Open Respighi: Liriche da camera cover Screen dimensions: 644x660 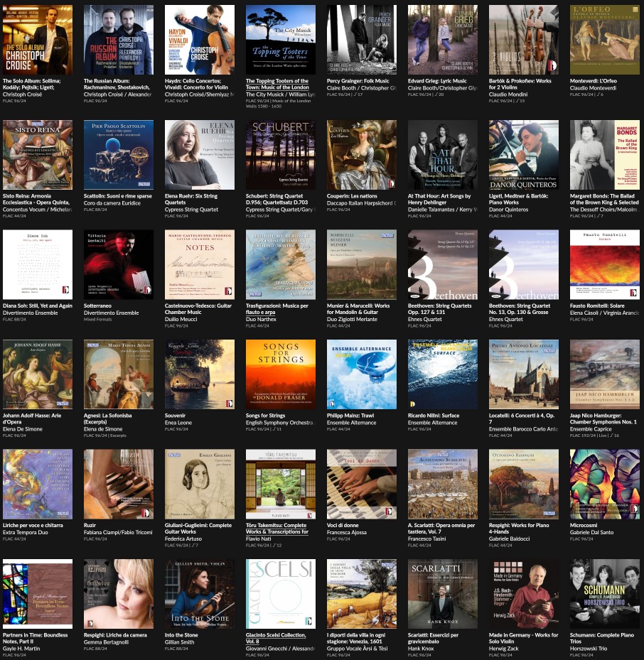[119, 594]
